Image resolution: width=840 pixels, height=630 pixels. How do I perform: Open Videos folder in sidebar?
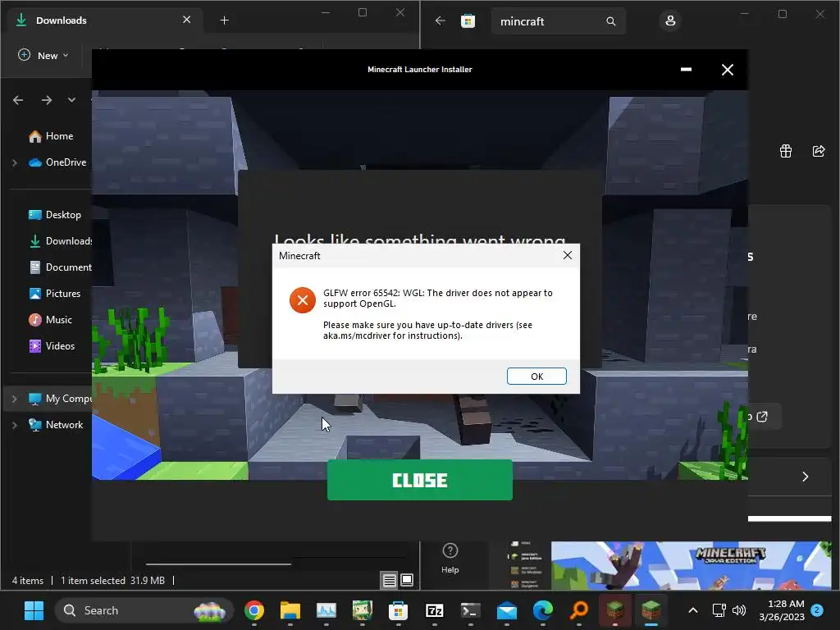click(x=52, y=346)
